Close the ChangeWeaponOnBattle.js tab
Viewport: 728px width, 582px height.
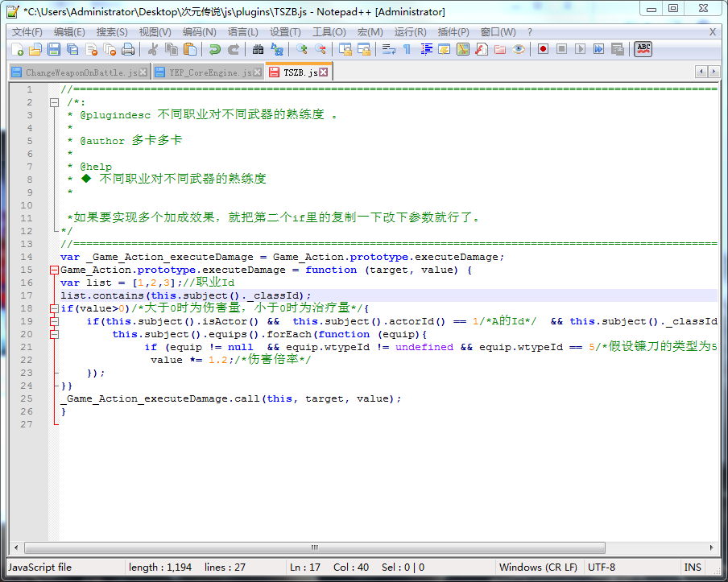pos(143,72)
